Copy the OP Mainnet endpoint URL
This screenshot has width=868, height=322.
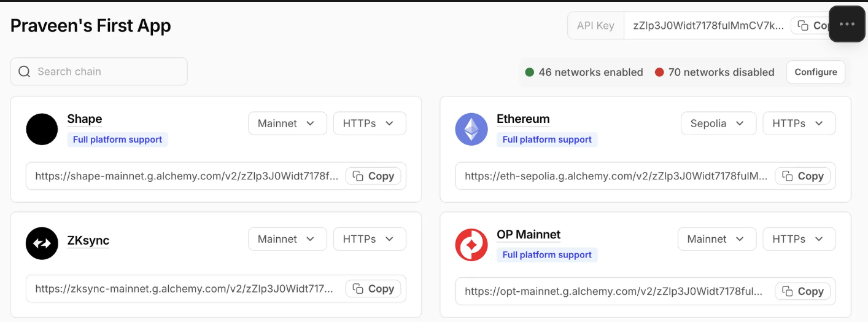pyautogui.click(x=803, y=291)
